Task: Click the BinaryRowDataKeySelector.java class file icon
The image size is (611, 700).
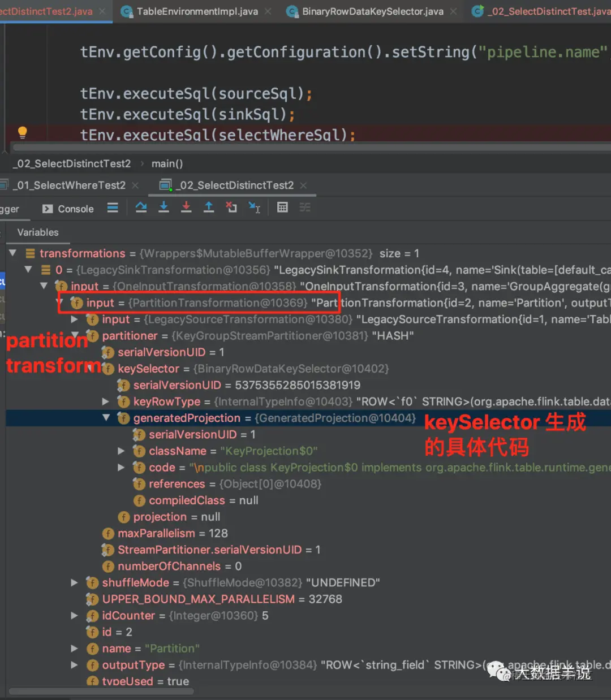Action: [x=292, y=11]
